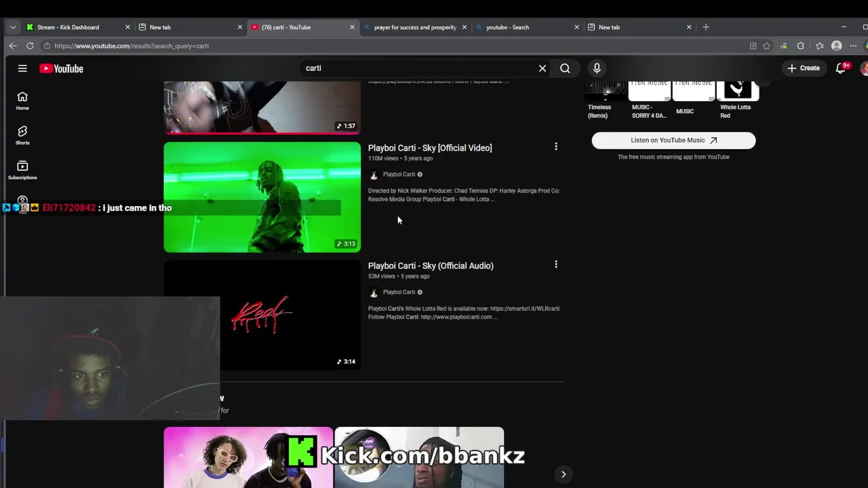Viewport: 868px width, 488px height.
Task: Open Playboi Carti channel under Sky Official Video
Action: [x=399, y=174]
